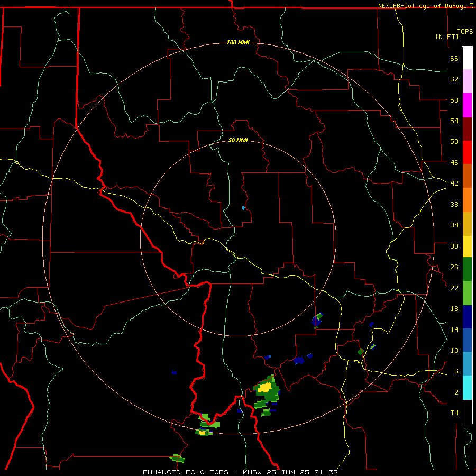This screenshot has height=476, width=476.
Task: Click the legend value 58
Action: 454,100
